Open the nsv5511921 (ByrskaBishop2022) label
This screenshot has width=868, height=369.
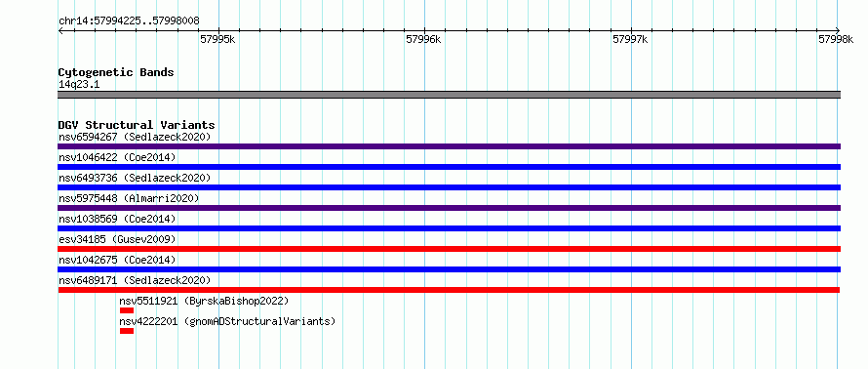click(x=204, y=301)
